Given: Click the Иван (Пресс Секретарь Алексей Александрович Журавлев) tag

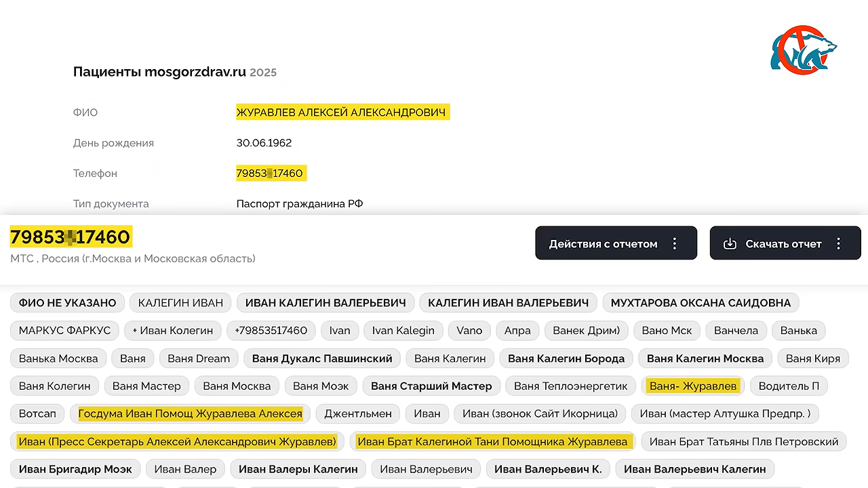Looking at the screenshot, I should pyautogui.click(x=178, y=442).
